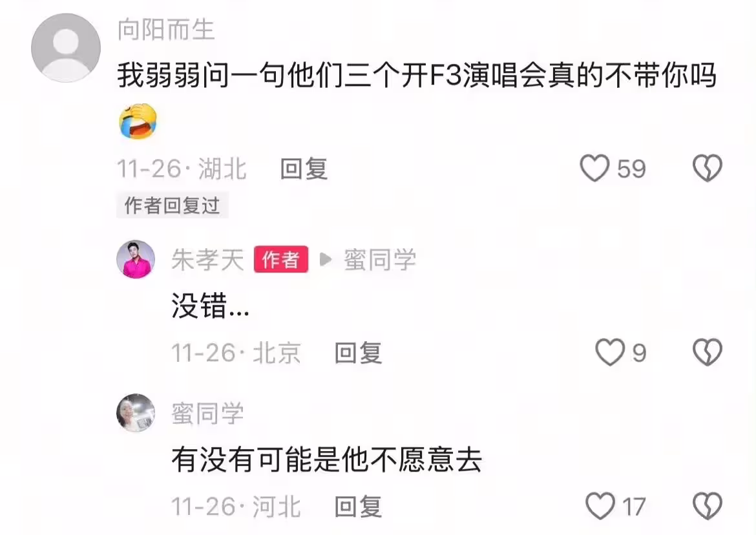
Task: Reply to 朱孝天's comment via 回复
Action: tap(359, 353)
